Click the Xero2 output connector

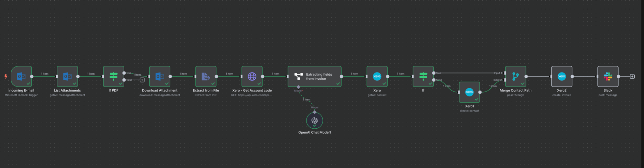click(572, 76)
